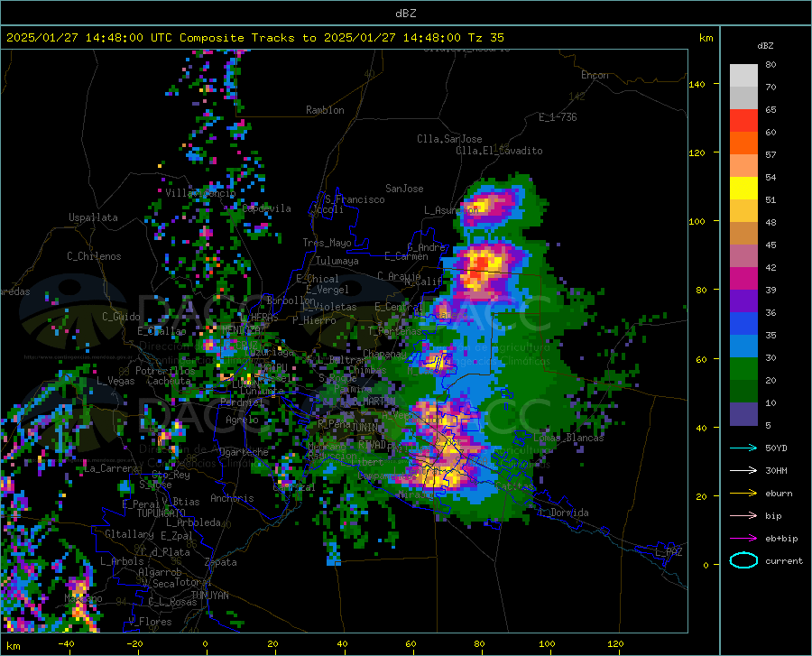812x656 pixels.
Task: Click the 'Ramblon' place label
Action: pyautogui.click(x=325, y=110)
